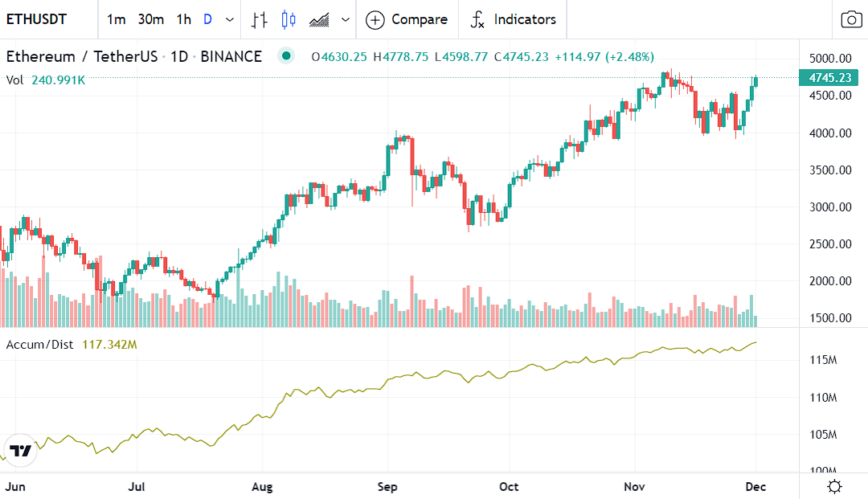Screen dimensions: 868x499
Task: Expand the timeframe interval dropdown arrow
Action: 231,19
